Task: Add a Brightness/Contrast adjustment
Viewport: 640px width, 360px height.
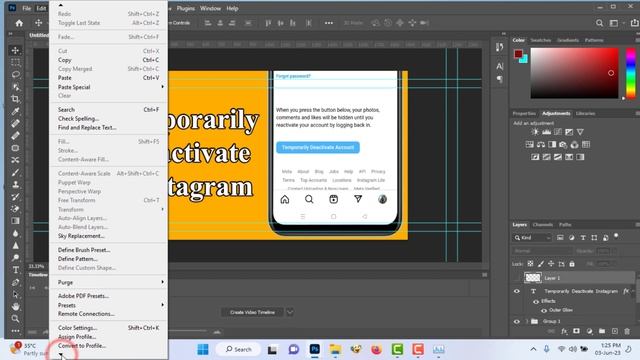Action: pos(535,132)
